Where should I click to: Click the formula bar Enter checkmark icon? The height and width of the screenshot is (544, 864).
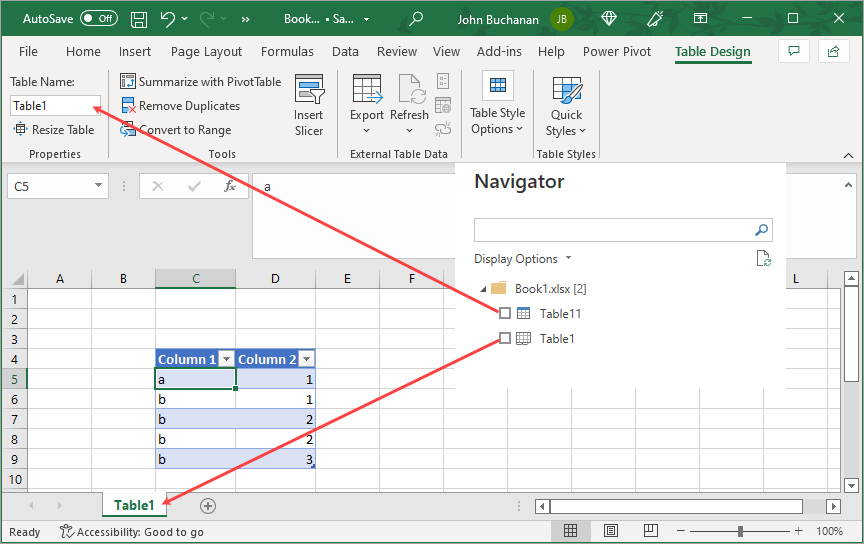click(194, 186)
